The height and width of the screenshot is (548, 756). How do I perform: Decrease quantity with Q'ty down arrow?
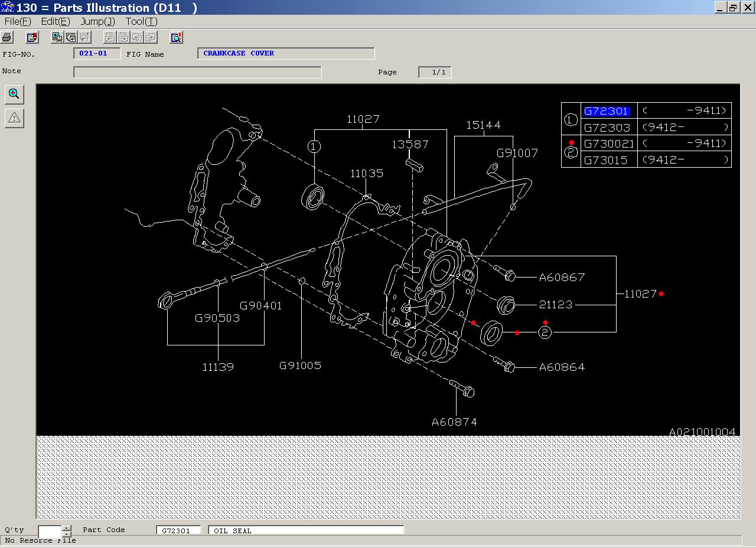point(67,534)
